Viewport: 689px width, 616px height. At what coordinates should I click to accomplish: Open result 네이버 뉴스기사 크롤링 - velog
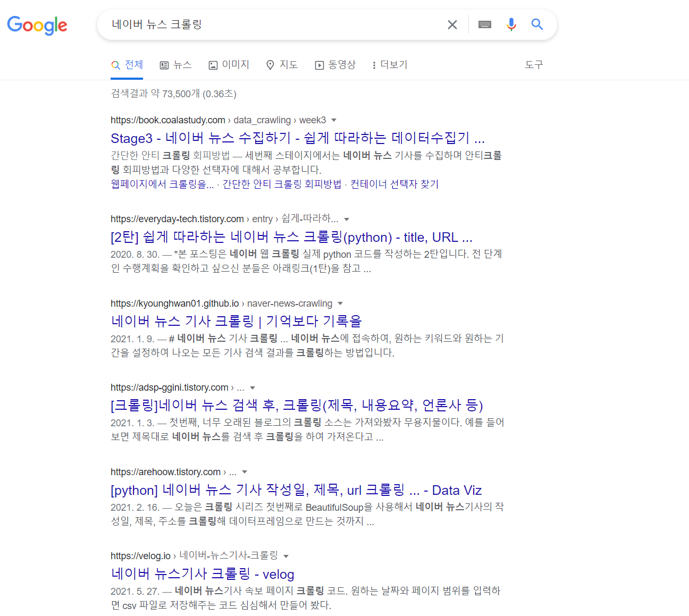click(203, 574)
